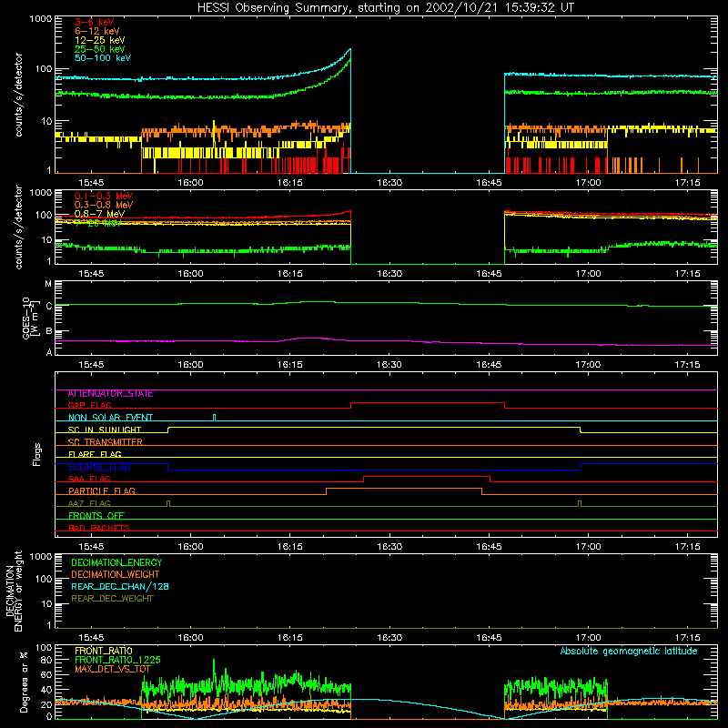
Task: Click the ATTENUATOR_STATE flag label
Action: pos(110,394)
